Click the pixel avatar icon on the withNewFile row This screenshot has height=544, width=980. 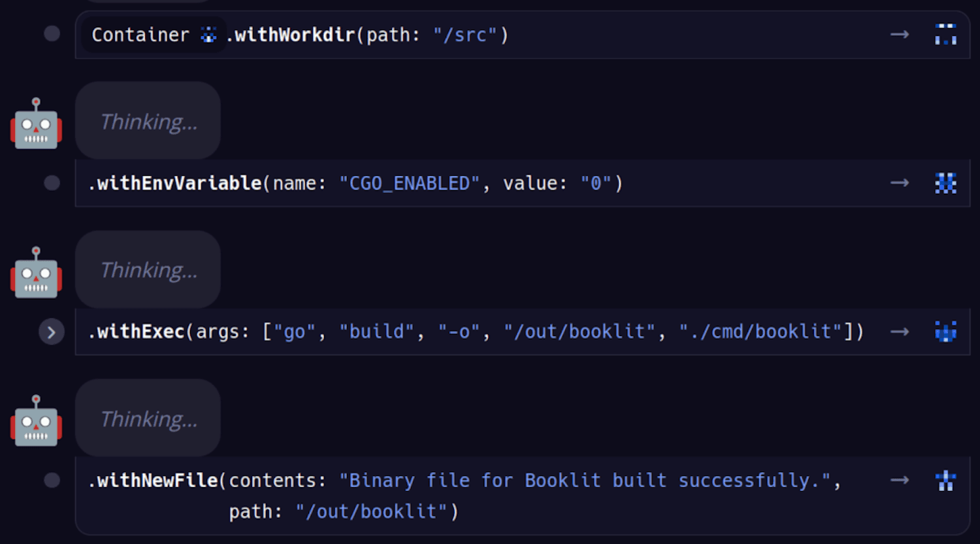945,481
